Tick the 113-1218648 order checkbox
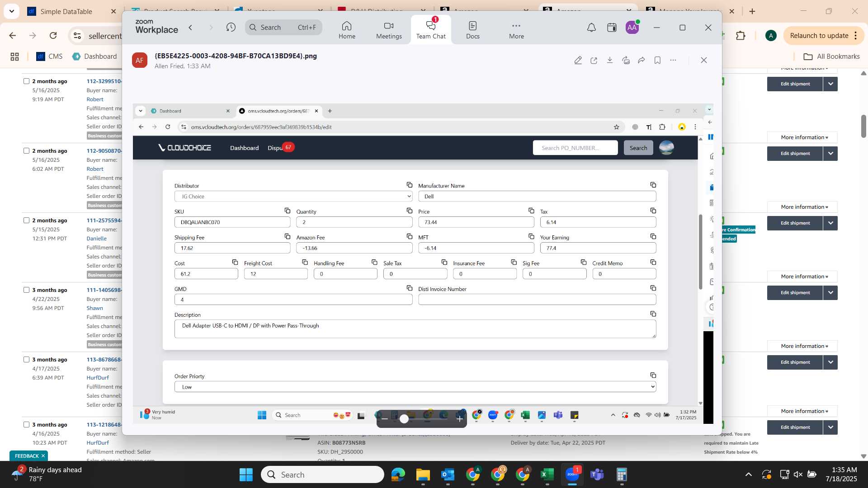The image size is (868, 488). pyautogui.click(x=26, y=425)
